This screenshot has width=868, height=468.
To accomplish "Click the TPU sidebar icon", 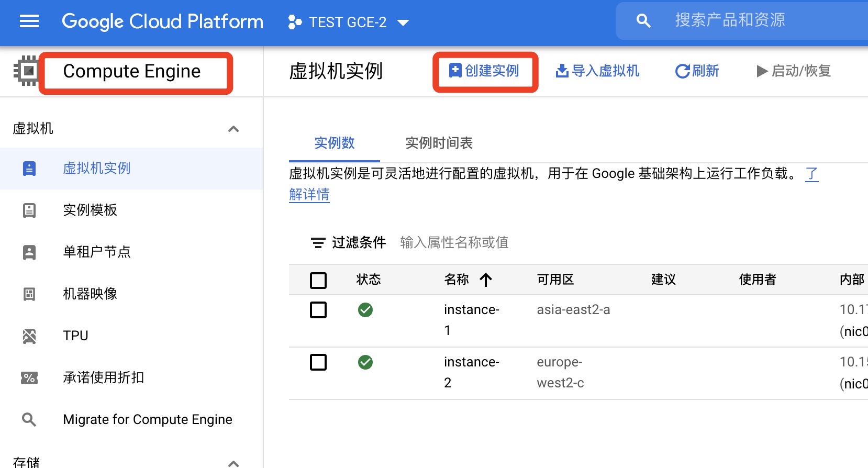I will tap(29, 336).
